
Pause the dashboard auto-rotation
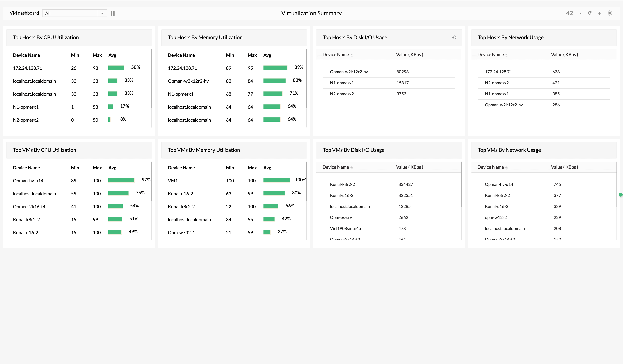113,13
